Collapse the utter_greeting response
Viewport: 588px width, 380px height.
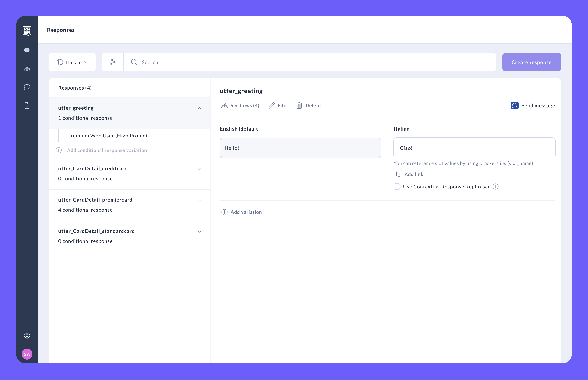[199, 108]
